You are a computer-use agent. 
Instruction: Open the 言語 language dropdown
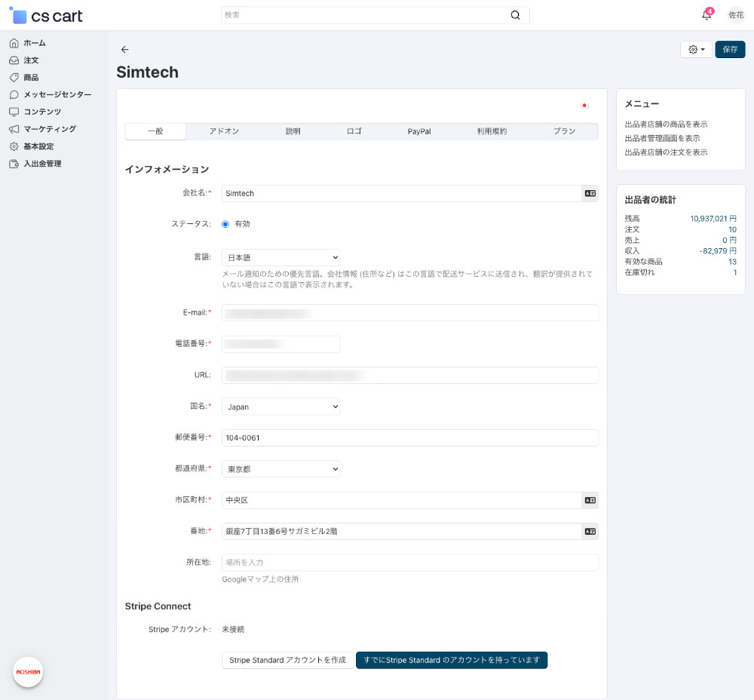coord(280,258)
